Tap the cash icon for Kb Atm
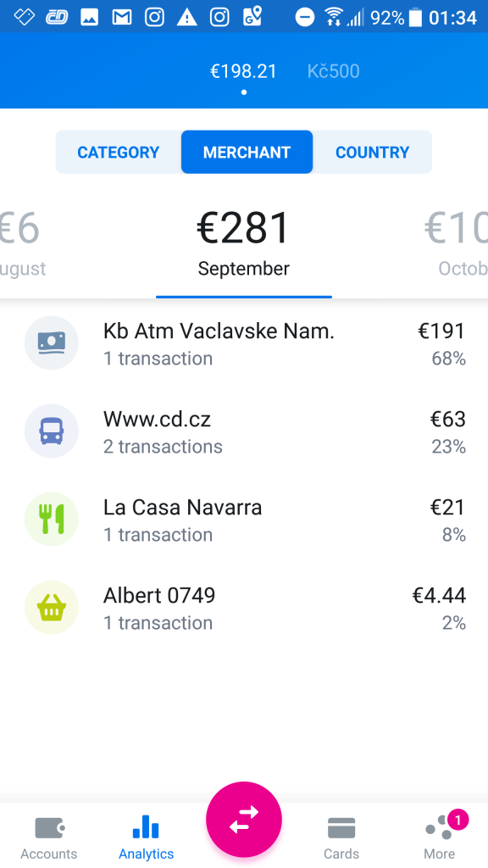This screenshot has width=488, height=868. [52, 343]
